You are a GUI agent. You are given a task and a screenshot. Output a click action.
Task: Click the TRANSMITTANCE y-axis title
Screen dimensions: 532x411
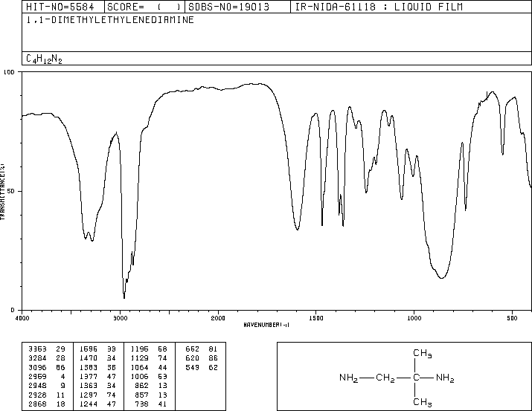click(2, 192)
